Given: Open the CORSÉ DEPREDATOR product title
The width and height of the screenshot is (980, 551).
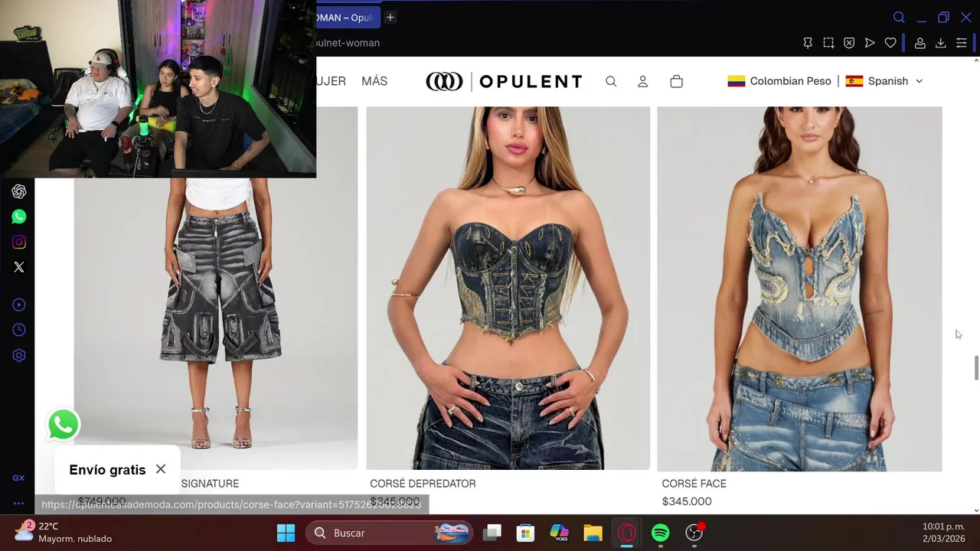Looking at the screenshot, I should (x=423, y=484).
